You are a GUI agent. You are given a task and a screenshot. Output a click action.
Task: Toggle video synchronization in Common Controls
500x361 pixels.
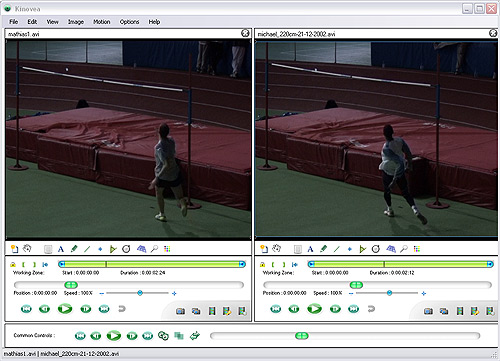(163, 336)
